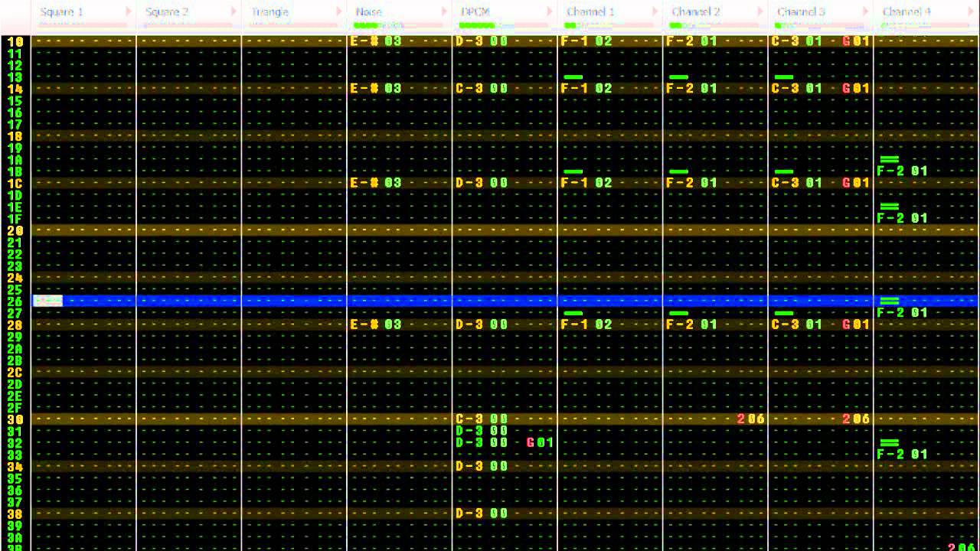Expand effect columns with Triangle arrow
The width and height of the screenshot is (980, 551).
[338, 12]
